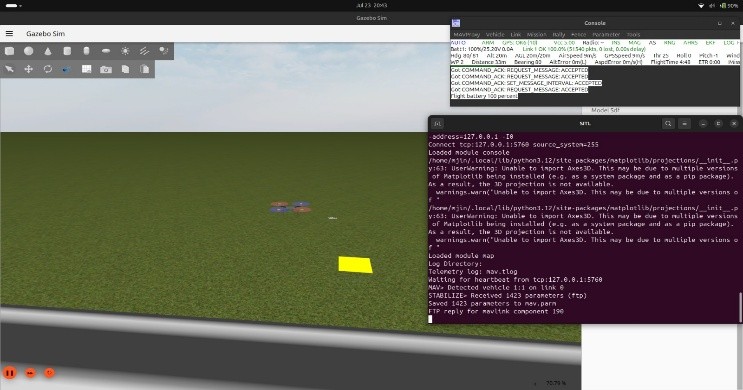743x390 pixels.
Task: Toggle the blue highlighted scale tool
Action: (67, 69)
